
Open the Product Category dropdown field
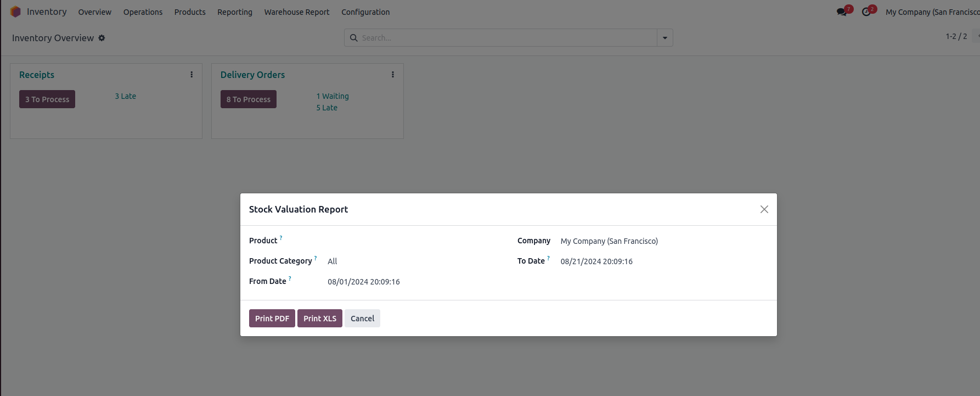click(x=412, y=261)
